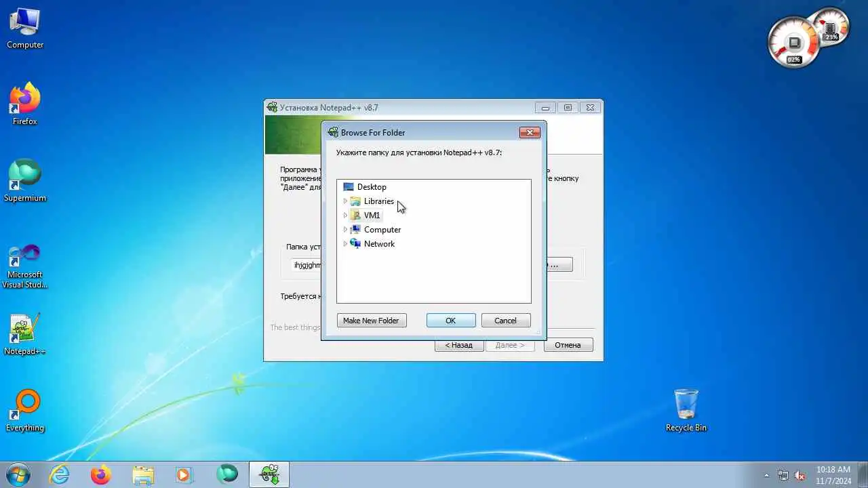This screenshot has width=868, height=488.
Task: Select the Everything desktop shortcut
Action: pos(25,411)
